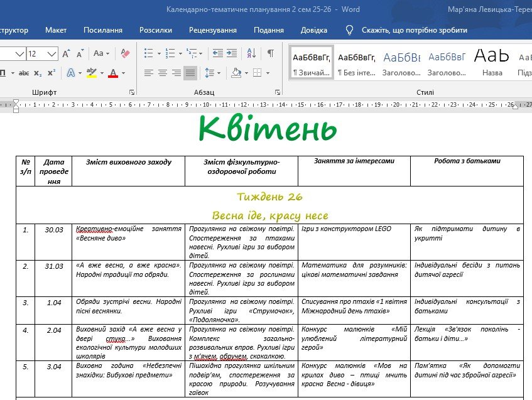532x400 pixels.
Task: Click the numbered list icon
Action: coord(170,53)
